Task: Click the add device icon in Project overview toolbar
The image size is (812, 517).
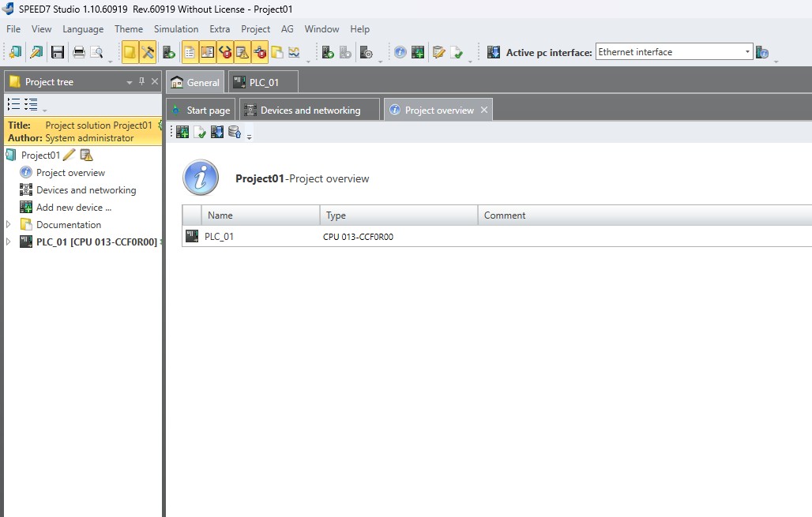Action: coord(182,133)
